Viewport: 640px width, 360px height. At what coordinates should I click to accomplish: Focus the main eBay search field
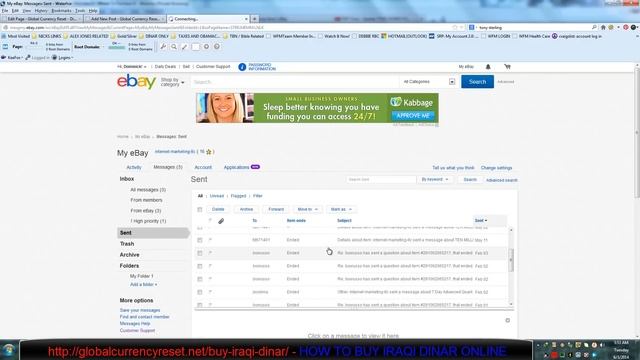(x=295, y=82)
